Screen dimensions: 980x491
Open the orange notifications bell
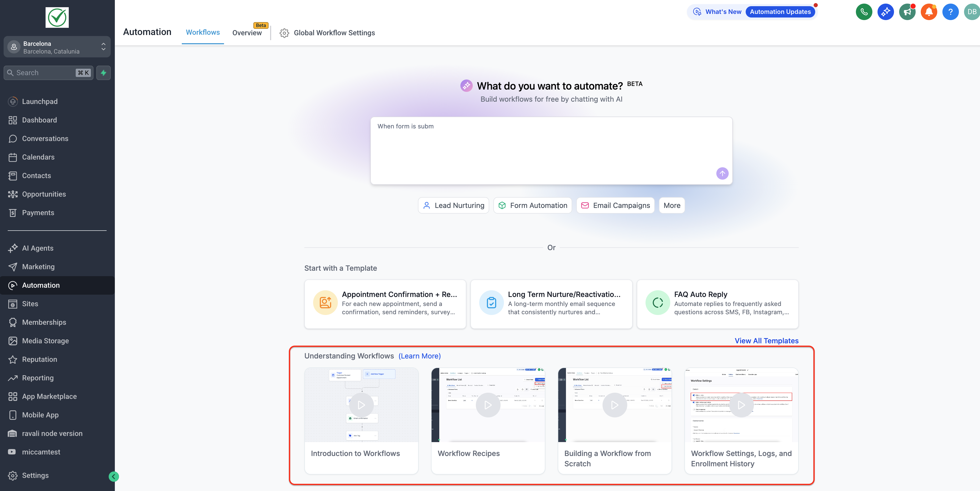click(929, 12)
